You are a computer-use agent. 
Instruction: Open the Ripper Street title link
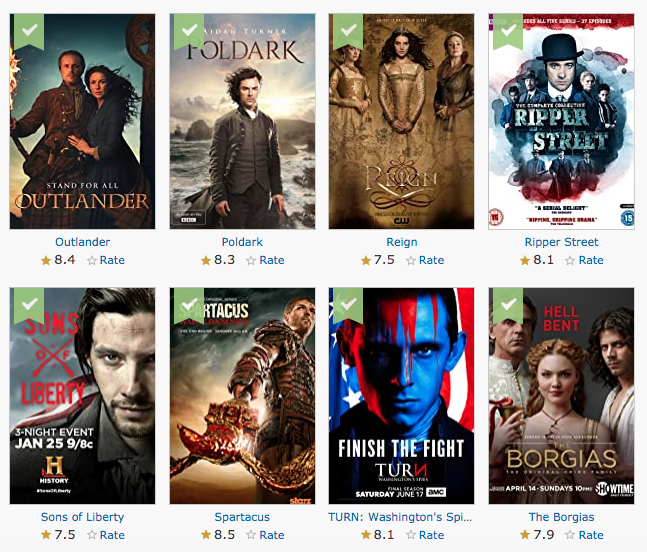coord(561,242)
